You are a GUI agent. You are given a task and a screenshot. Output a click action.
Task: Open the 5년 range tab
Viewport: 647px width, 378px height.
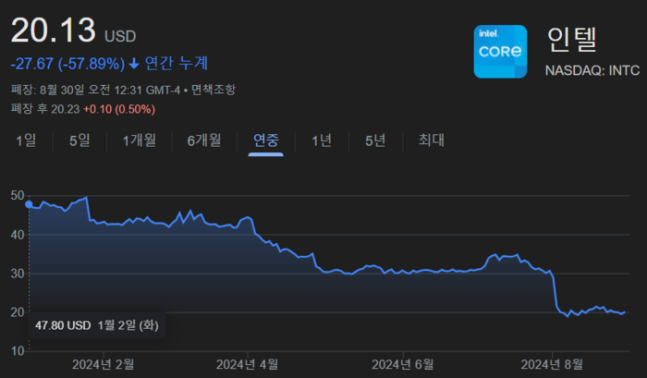pos(375,141)
